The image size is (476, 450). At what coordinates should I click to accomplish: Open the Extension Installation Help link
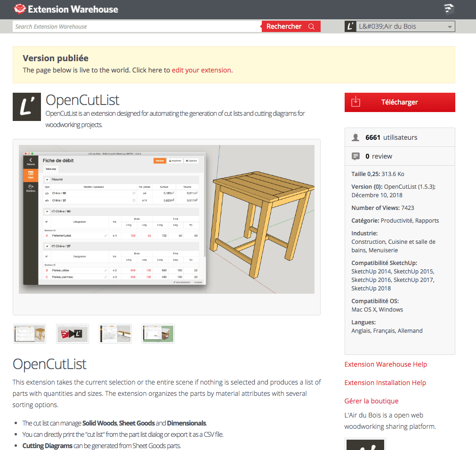click(x=385, y=383)
